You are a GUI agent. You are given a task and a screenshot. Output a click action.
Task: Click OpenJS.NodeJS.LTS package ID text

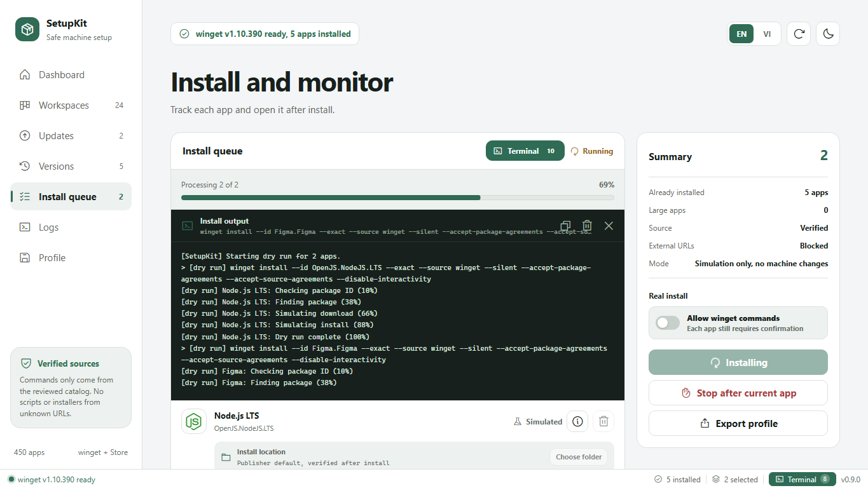pos(244,429)
